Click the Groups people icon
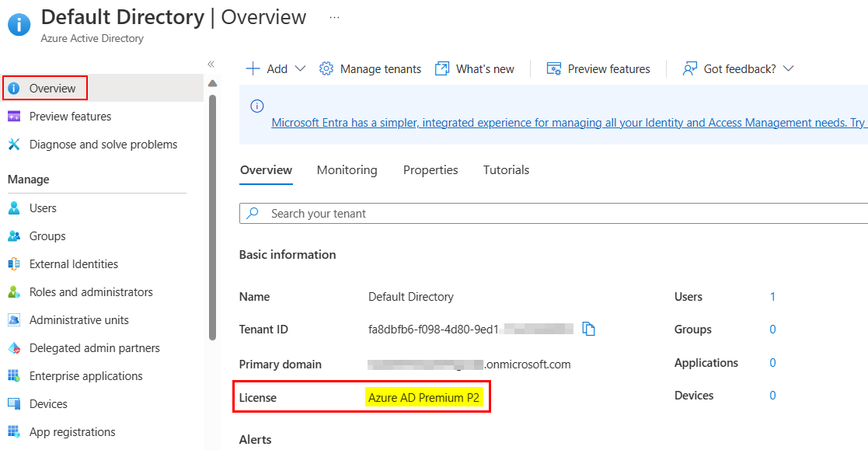 coord(14,236)
